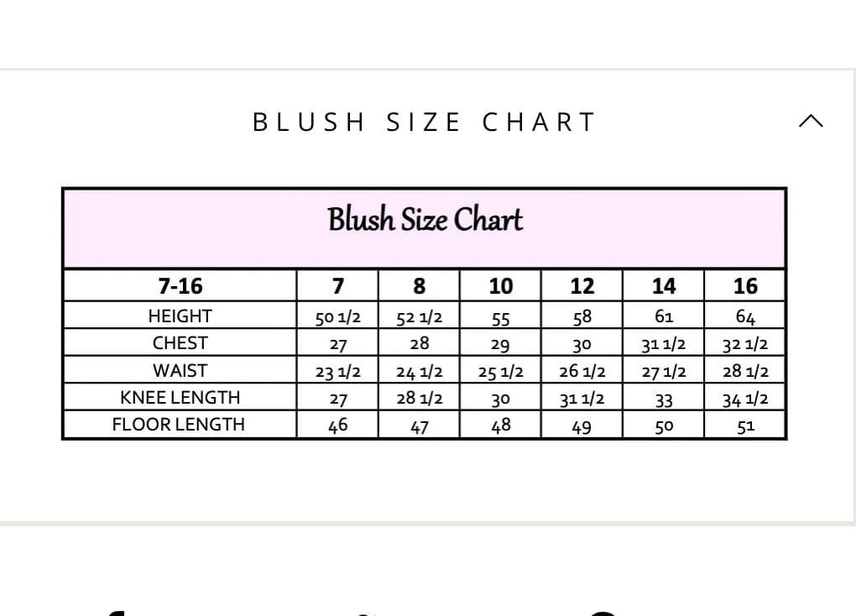Select the size 14 column header
Image resolution: width=856 pixels, height=616 pixels.
coord(663,285)
